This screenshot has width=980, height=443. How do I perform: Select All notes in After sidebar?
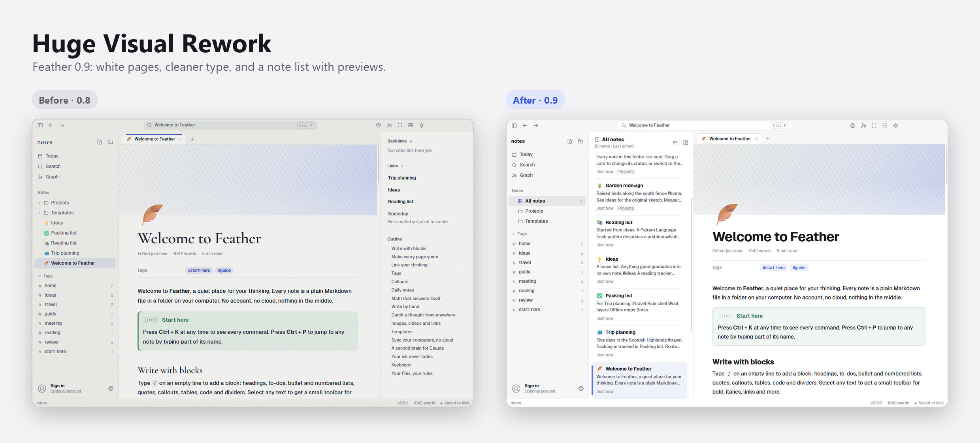547,201
